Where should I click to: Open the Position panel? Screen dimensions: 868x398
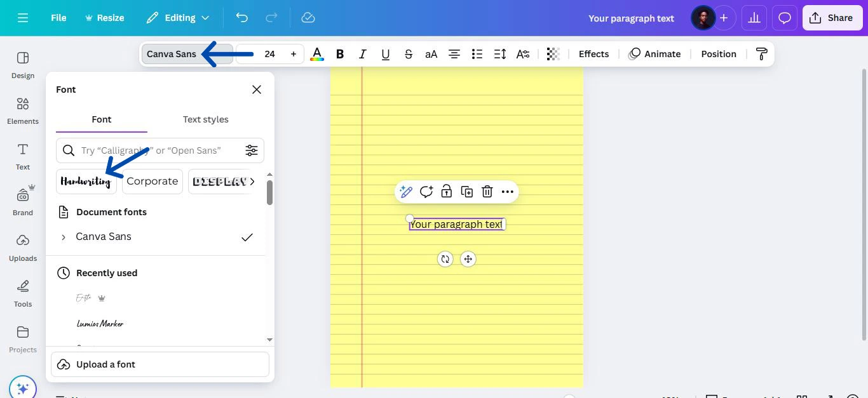pyautogui.click(x=719, y=54)
